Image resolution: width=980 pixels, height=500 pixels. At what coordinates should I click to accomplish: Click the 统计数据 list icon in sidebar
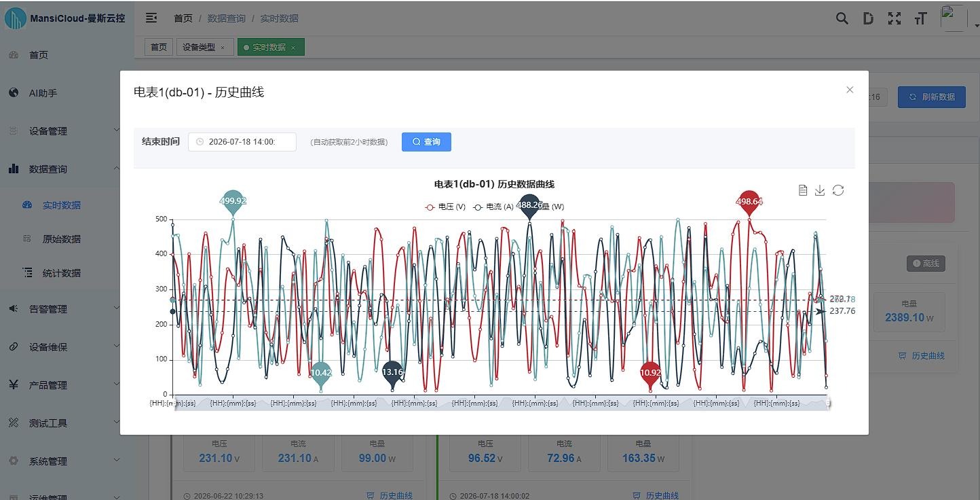27,273
